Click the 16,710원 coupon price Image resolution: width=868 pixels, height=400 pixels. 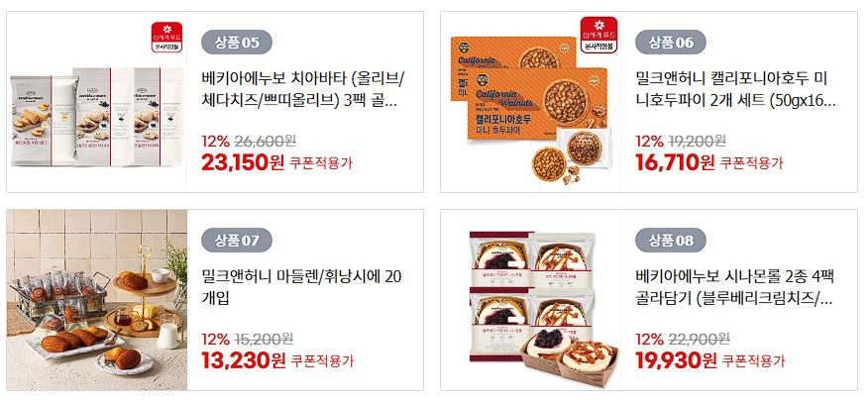[676, 162]
